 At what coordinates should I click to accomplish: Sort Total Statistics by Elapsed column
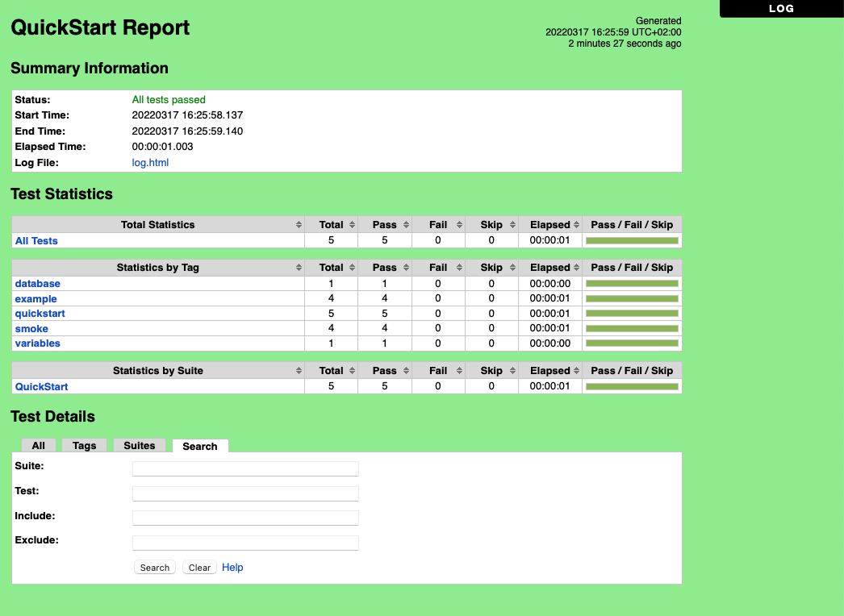coord(550,224)
